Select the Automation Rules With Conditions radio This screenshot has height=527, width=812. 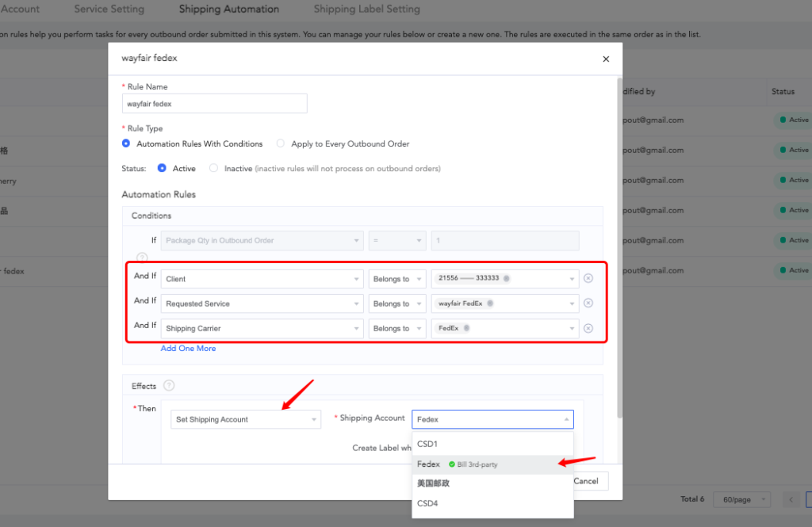pos(126,143)
